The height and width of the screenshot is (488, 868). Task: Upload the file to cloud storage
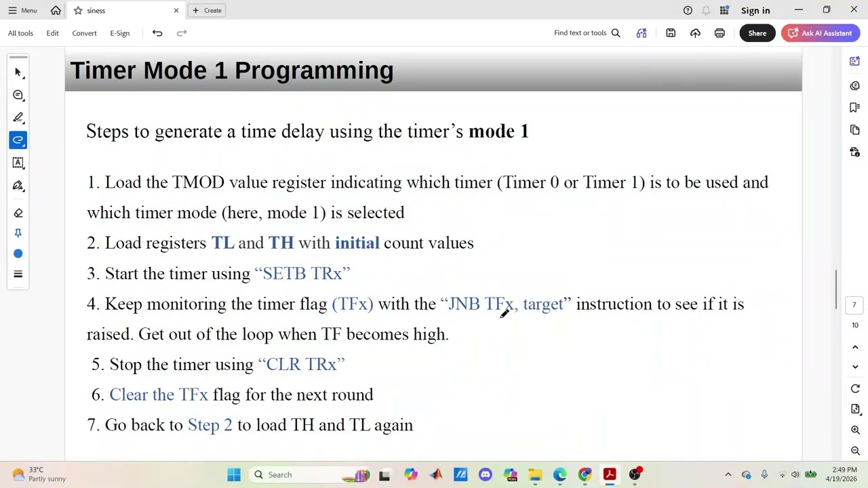(x=695, y=33)
